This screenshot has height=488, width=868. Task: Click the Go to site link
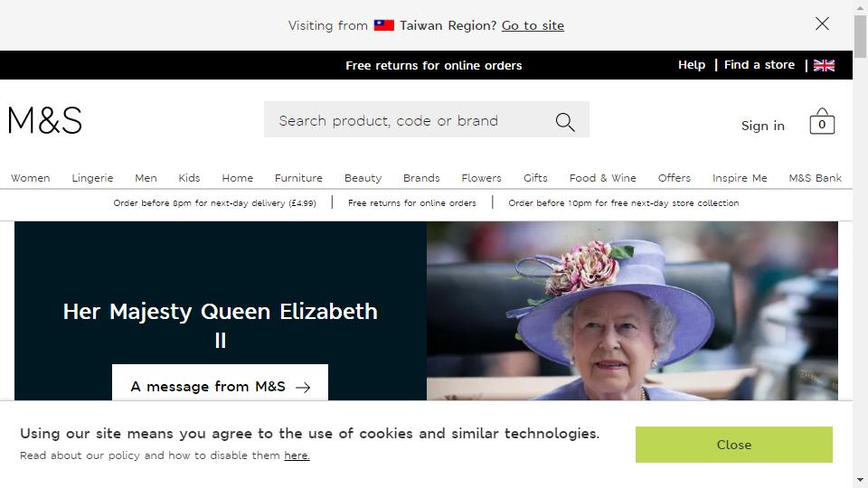coord(533,25)
